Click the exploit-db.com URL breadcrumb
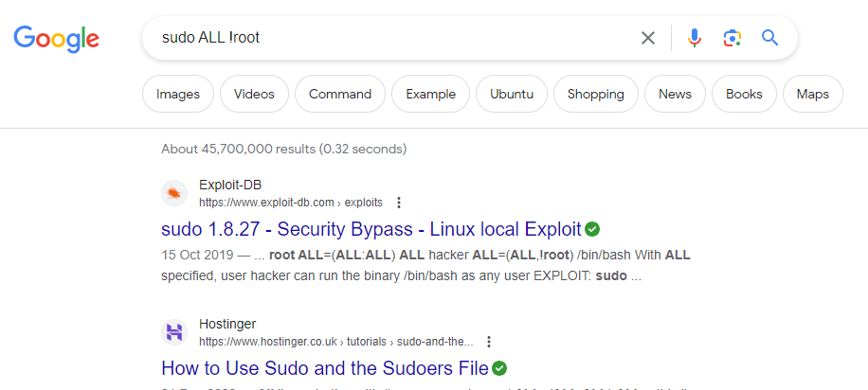The height and width of the screenshot is (390, 868). tap(291, 203)
